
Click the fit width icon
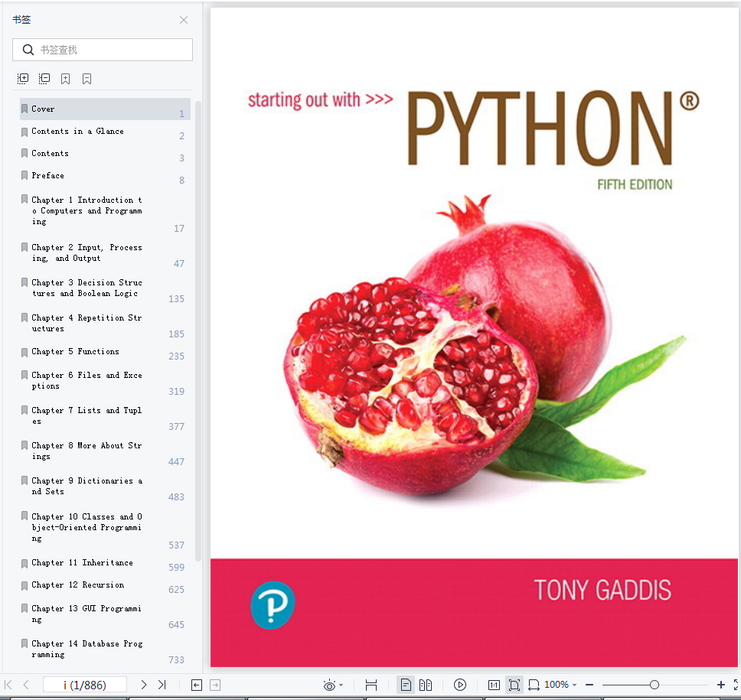(x=371, y=685)
